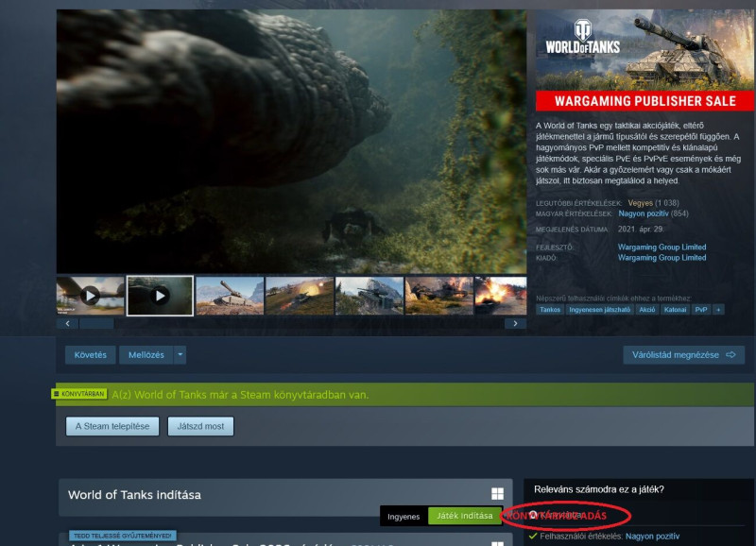The height and width of the screenshot is (546, 756).
Task: Open the fourth screenshot with tank firing
Action: tap(300, 296)
